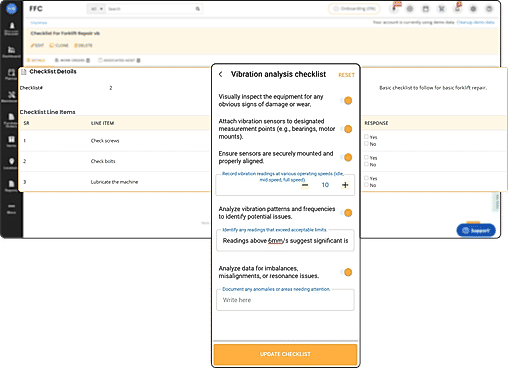Open the shopping cart icon in header
The height and width of the screenshot is (368, 508).
click(442, 9)
